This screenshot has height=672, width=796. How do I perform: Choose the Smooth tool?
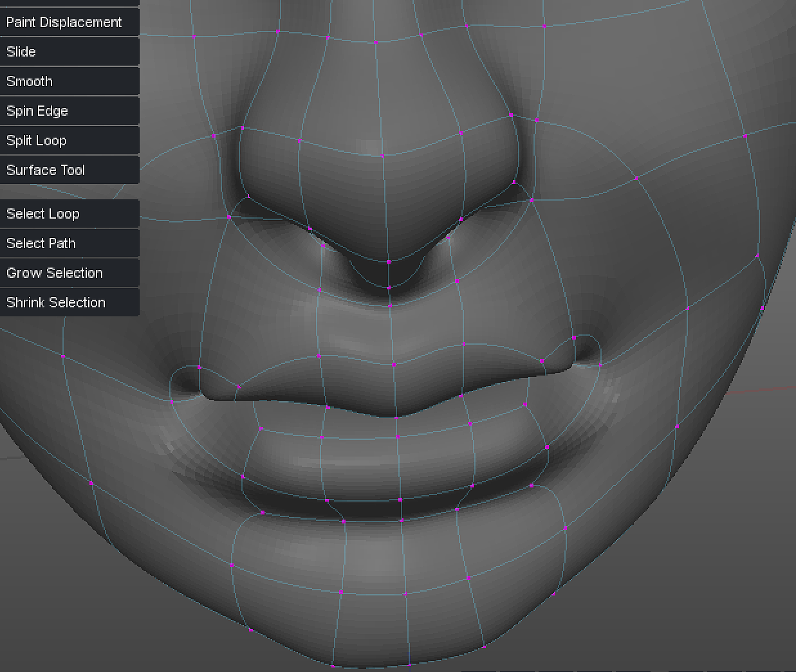tap(69, 81)
